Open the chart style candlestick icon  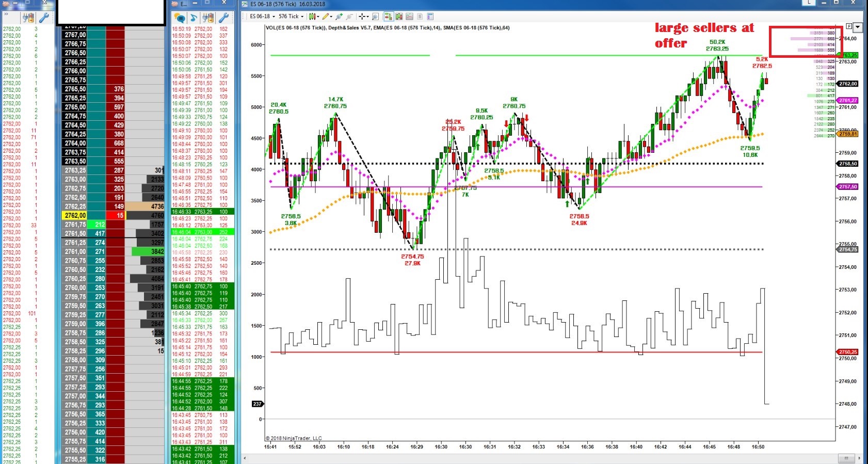312,17
